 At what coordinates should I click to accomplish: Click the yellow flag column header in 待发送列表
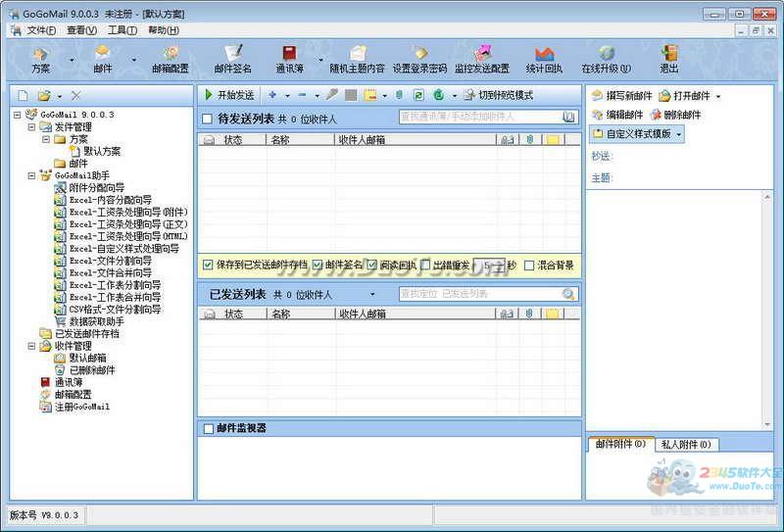pyautogui.click(x=553, y=140)
